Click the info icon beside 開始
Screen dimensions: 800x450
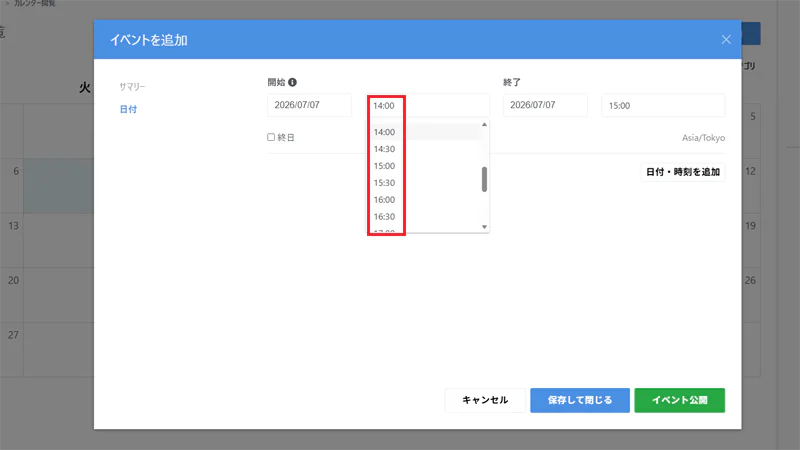tap(292, 82)
